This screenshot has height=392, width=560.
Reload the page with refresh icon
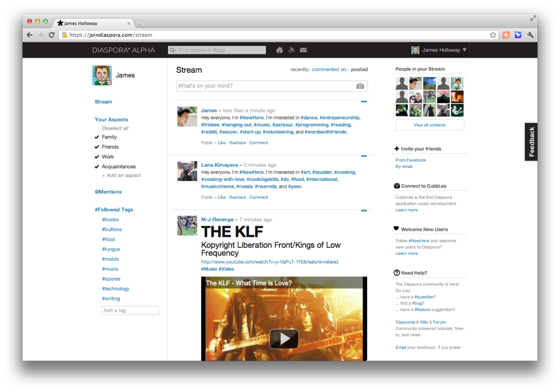point(51,35)
